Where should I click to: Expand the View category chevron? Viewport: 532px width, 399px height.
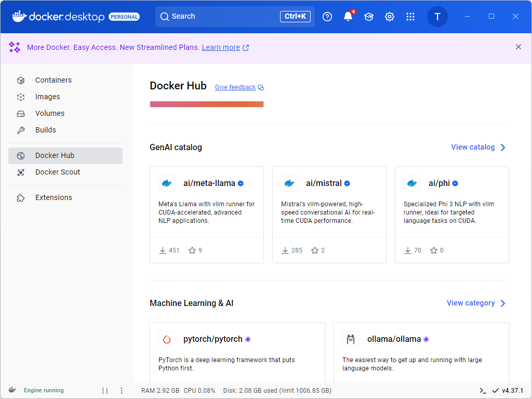click(x=502, y=303)
